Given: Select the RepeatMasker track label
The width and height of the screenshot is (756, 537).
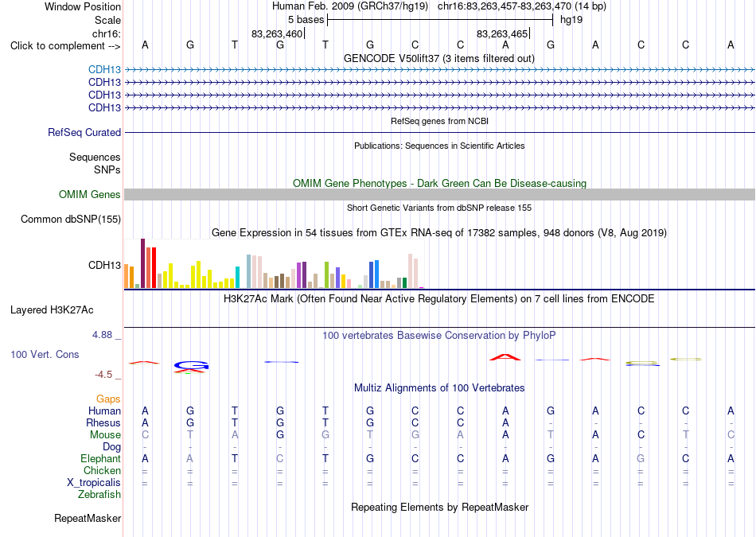Looking at the screenshot, I should point(88,519).
